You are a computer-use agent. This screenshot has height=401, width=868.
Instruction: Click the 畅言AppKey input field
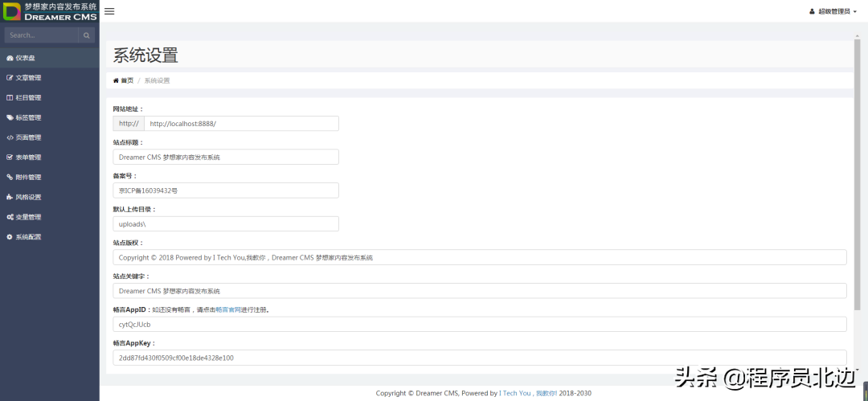pyautogui.click(x=480, y=358)
